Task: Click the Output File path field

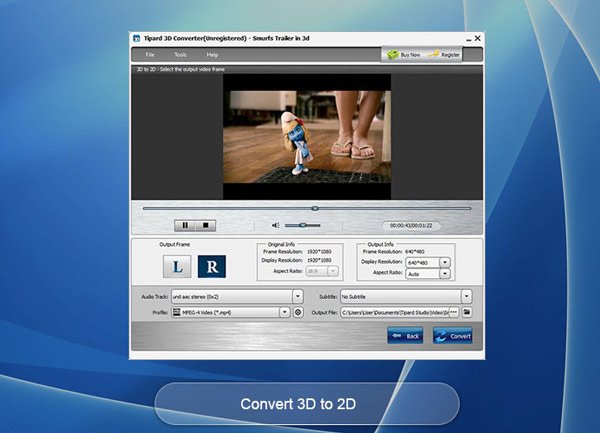Action: pos(395,313)
